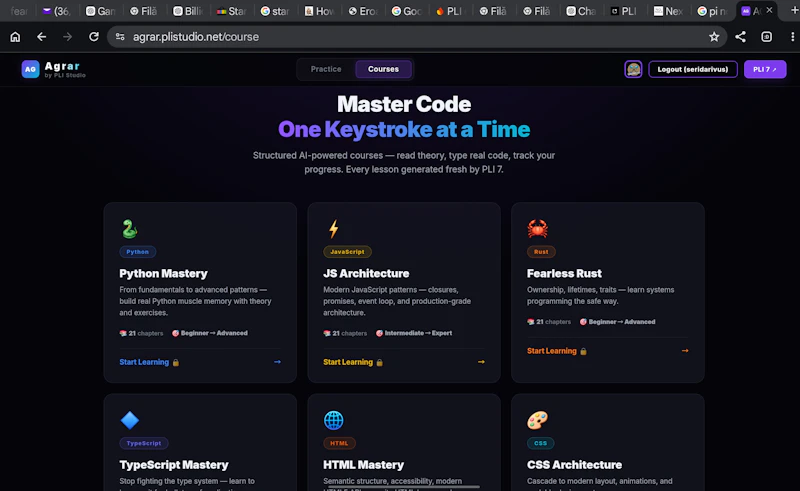This screenshot has width=800, height=491.
Task: Click the browser home icon
Action: pyautogui.click(x=15, y=37)
